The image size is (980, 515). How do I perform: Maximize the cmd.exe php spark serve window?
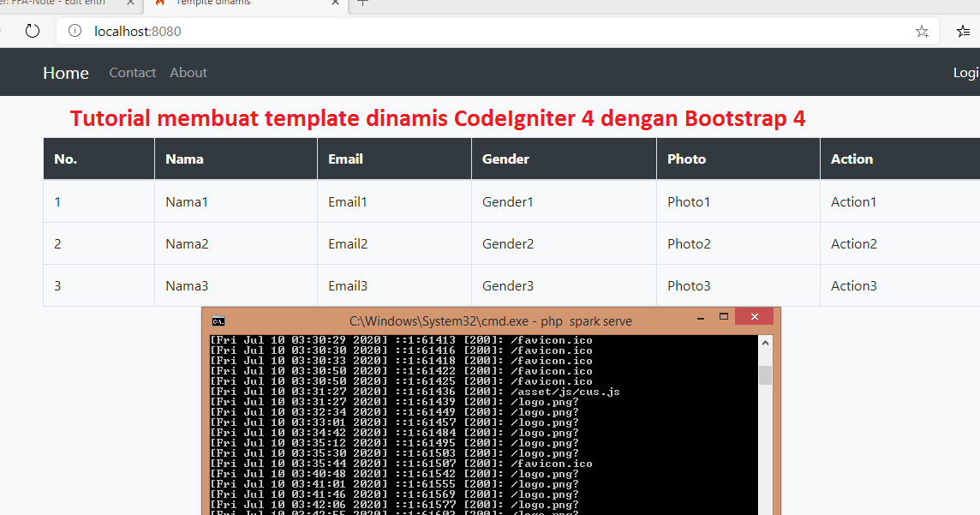click(x=723, y=316)
